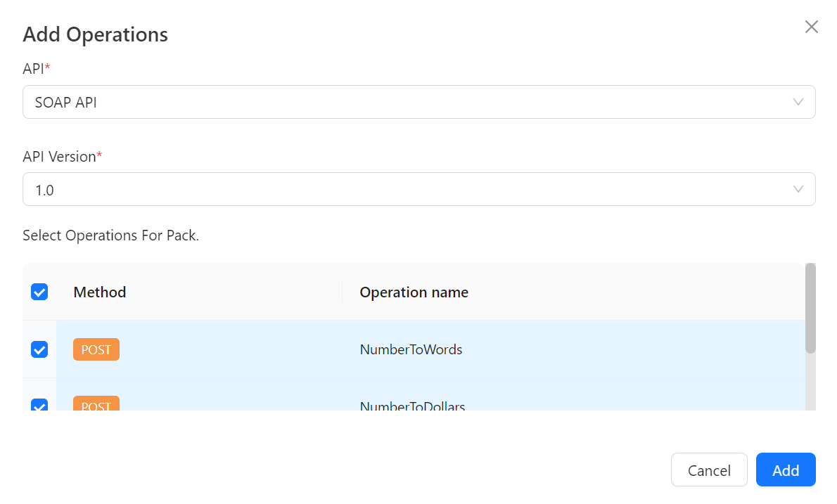The width and height of the screenshot is (837, 504).
Task: Toggle the select-all checkbox in table header
Action: [39, 292]
